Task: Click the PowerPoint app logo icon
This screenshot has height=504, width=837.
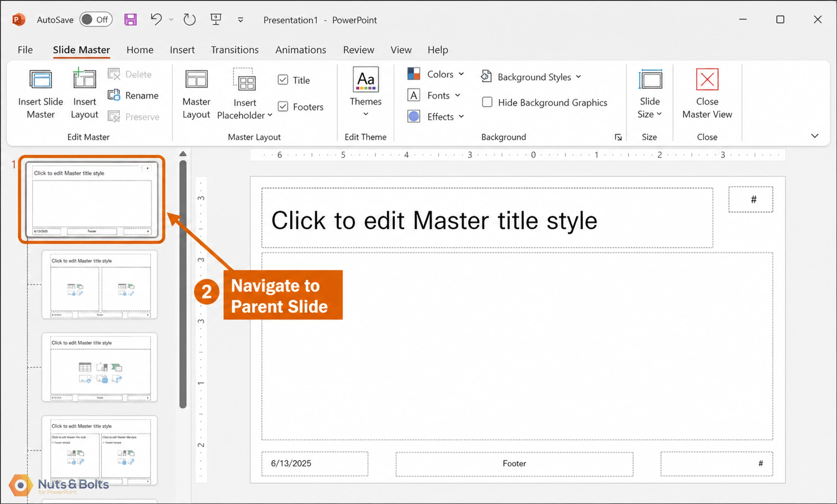Action: pos(18,20)
